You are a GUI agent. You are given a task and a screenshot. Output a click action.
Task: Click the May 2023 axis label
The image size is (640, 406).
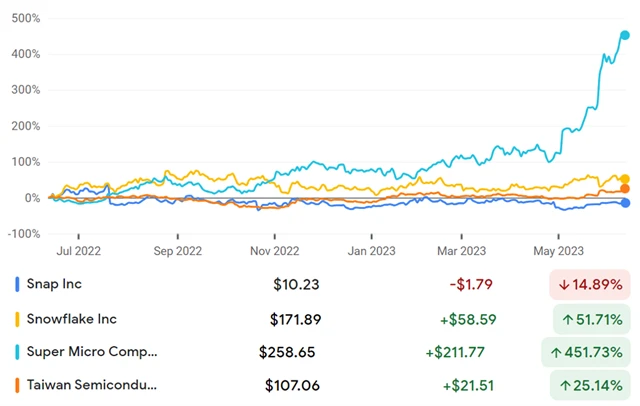pyautogui.click(x=558, y=250)
